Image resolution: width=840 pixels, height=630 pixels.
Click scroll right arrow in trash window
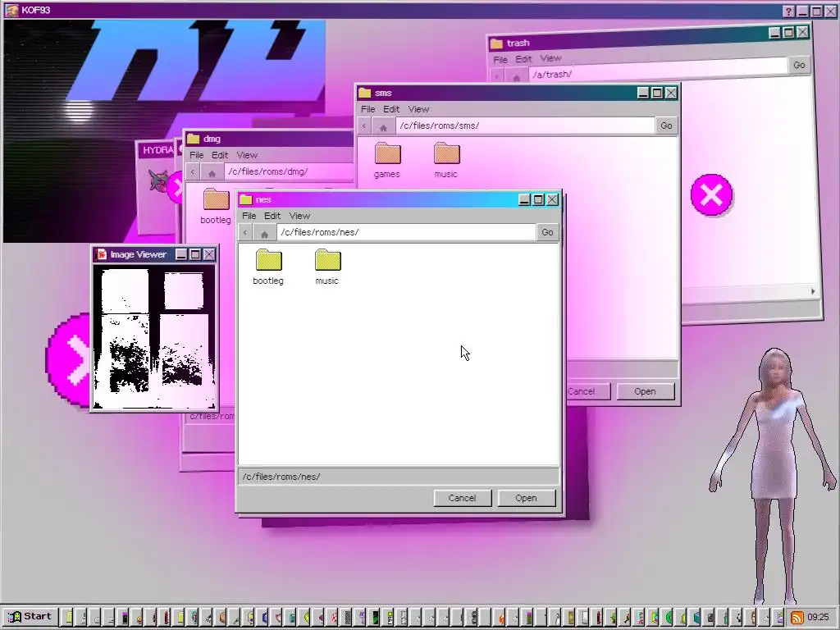(813, 291)
